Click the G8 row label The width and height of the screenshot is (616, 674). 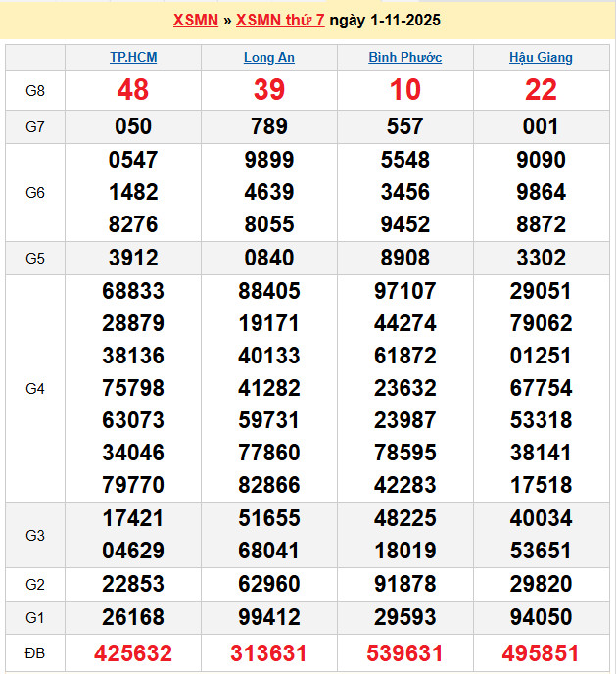pyautogui.click(x=35, y=91)
